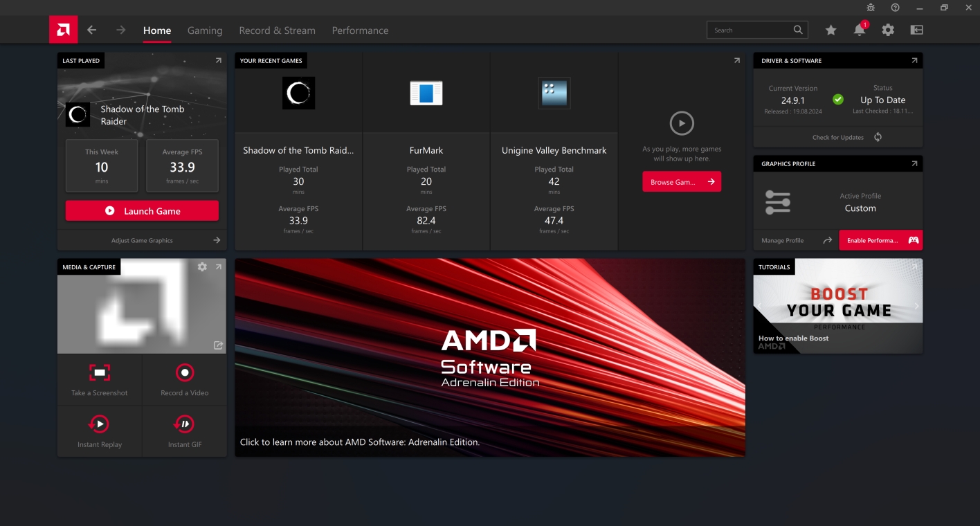Show next tutorial with right chevron

917,306
